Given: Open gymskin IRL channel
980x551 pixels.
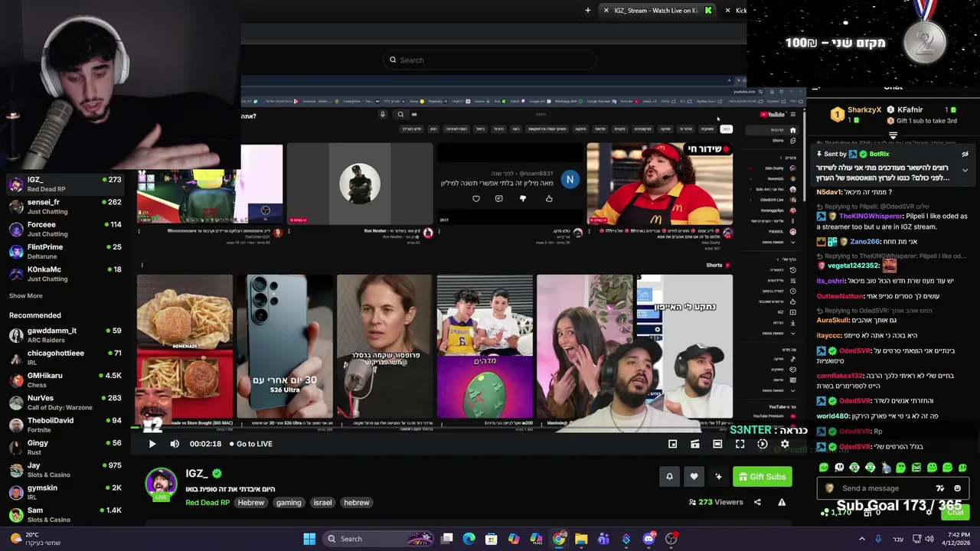Looking at the screenshot, I should click(x=64, y=492).
